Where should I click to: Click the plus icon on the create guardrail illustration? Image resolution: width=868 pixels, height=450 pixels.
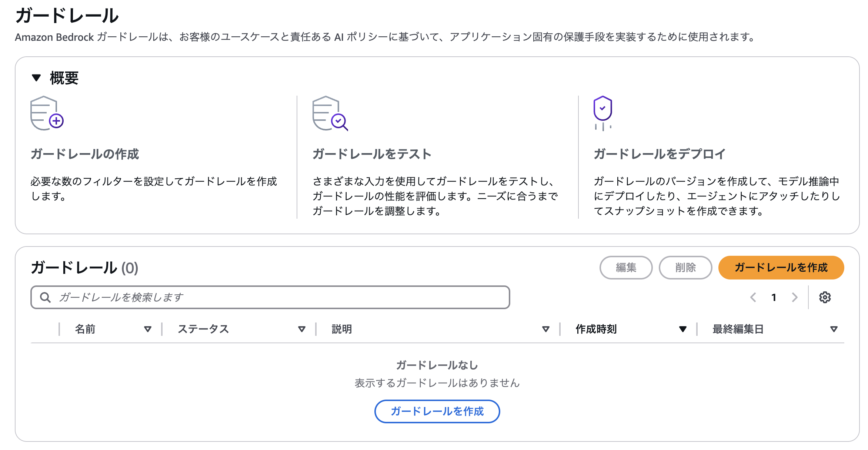56,120
